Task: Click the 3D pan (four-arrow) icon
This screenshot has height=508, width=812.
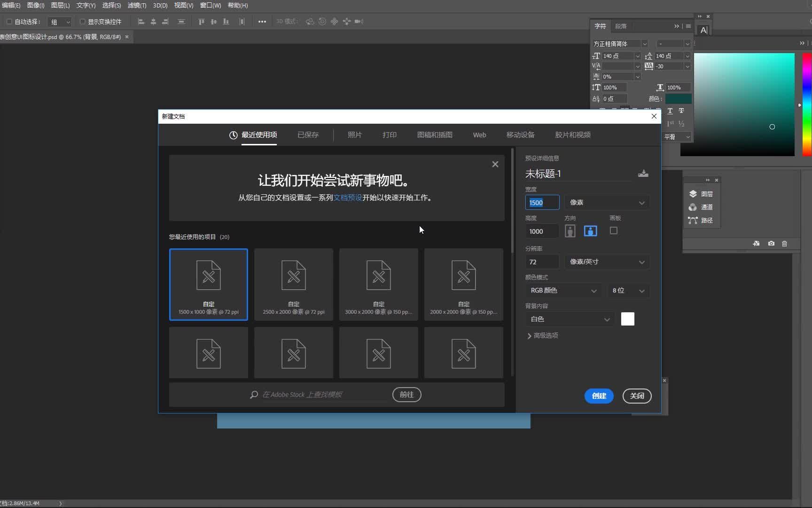Action: tap(335, 22)
